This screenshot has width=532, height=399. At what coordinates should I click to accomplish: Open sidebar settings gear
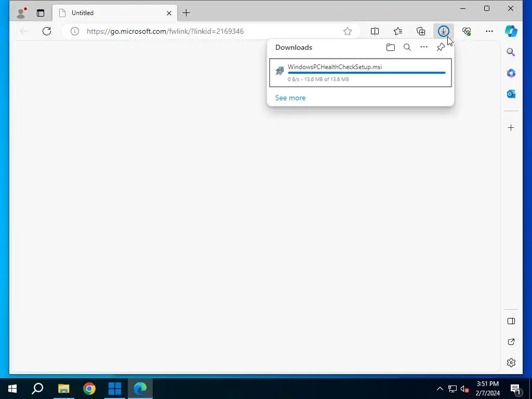pyautogui.click(x=511, y=363)
